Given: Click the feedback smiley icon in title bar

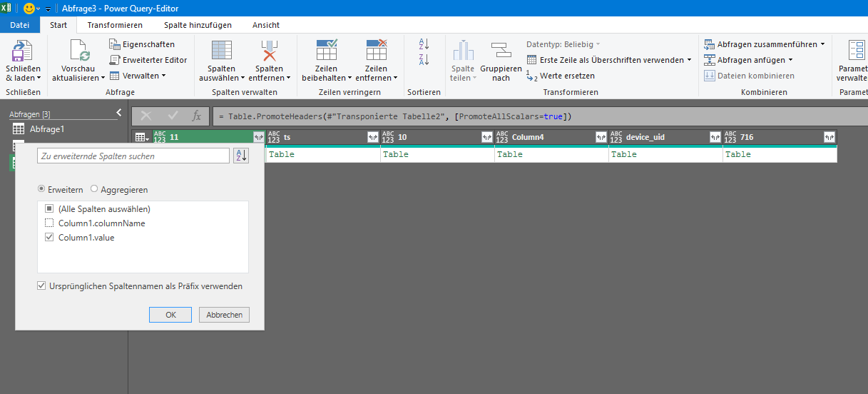Looking at the screenshot, I should pyautogui.click(x=29, y=9).
